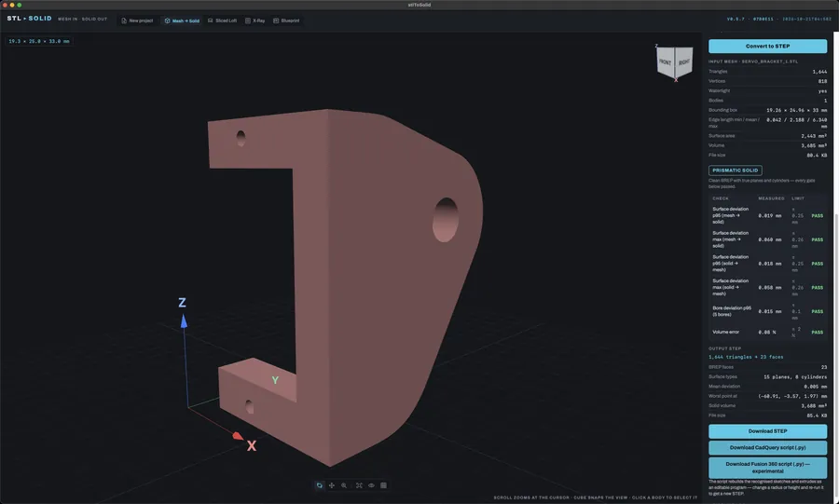Click the Z axis label in the viewport
Image resolution: width=839 pixels, height=504 pixels.
[x=182, y=303]
